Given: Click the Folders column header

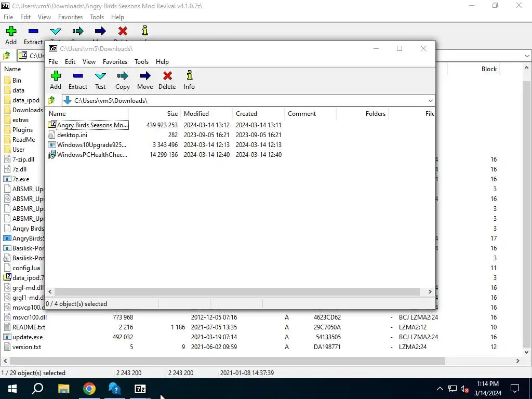Looking at the screenshot, I should 362,114.
